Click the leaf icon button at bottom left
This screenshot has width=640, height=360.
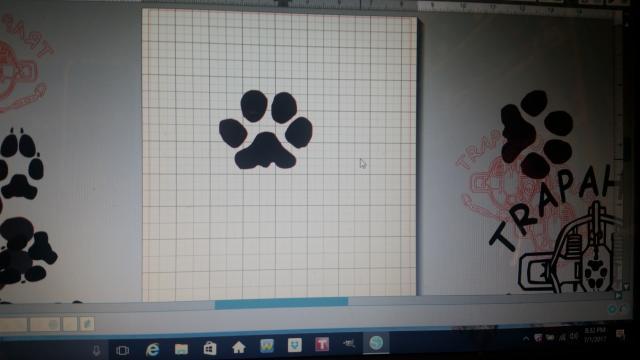[87, 324]
